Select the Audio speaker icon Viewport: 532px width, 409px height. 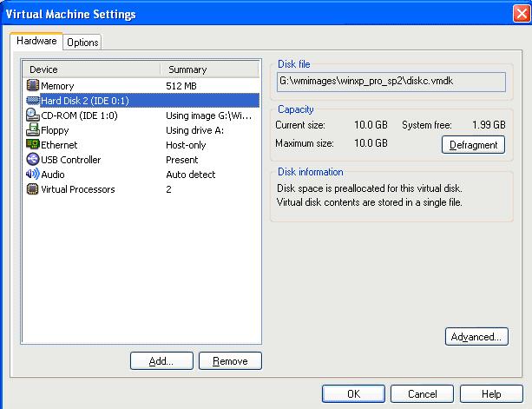pyautogui.click(x=33, y=175)
